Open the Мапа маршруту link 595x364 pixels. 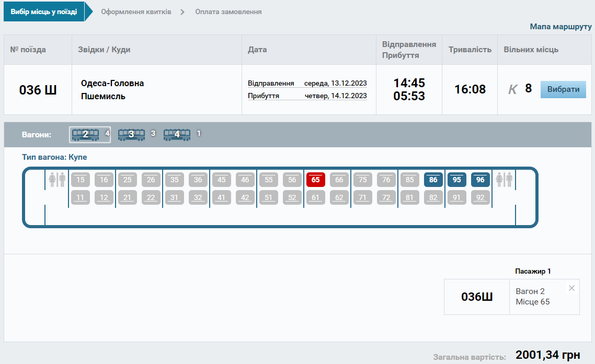click(x=560, y=27)
